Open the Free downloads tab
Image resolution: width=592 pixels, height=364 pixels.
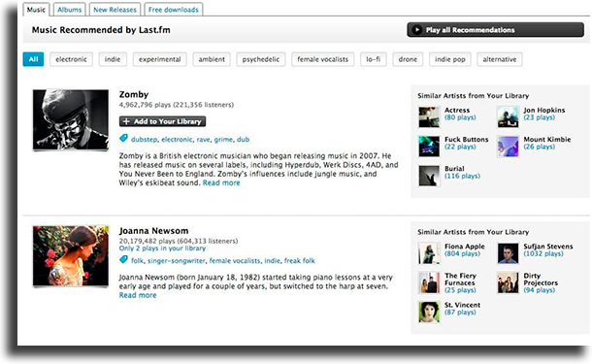174,10
